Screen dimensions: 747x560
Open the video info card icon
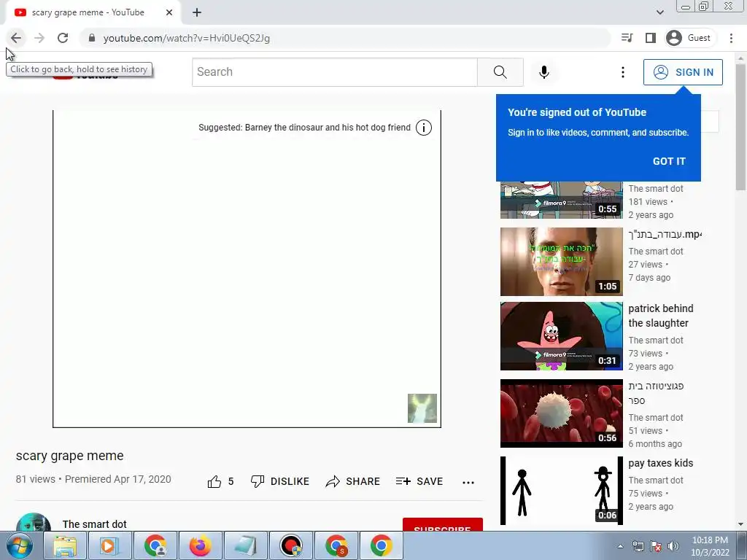tap(424, 128)
